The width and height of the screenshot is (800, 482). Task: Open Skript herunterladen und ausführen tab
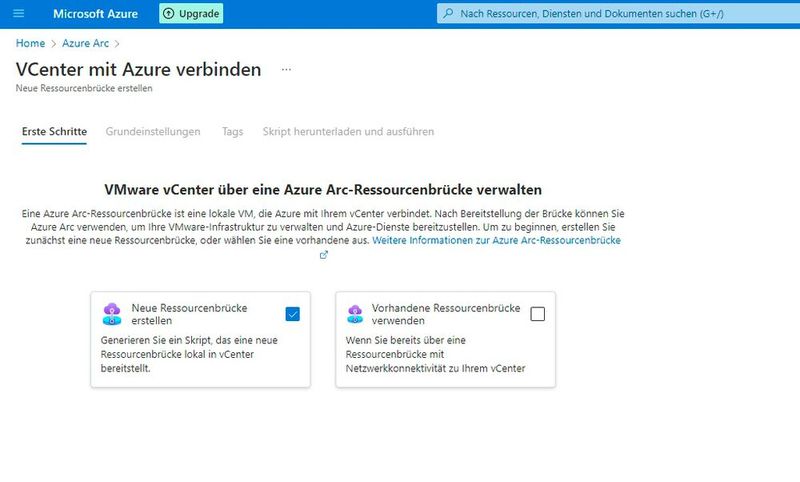[x=348, y=132]
